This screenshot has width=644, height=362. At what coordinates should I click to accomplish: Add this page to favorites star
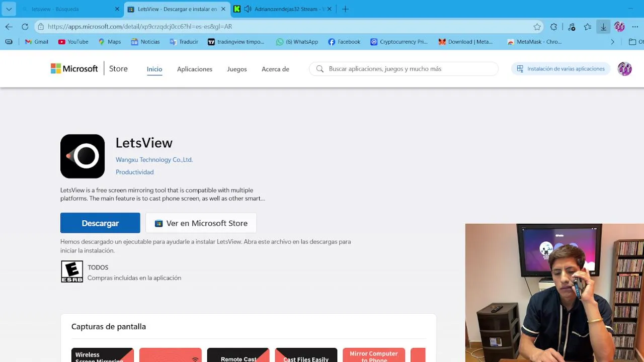point(537,27)
